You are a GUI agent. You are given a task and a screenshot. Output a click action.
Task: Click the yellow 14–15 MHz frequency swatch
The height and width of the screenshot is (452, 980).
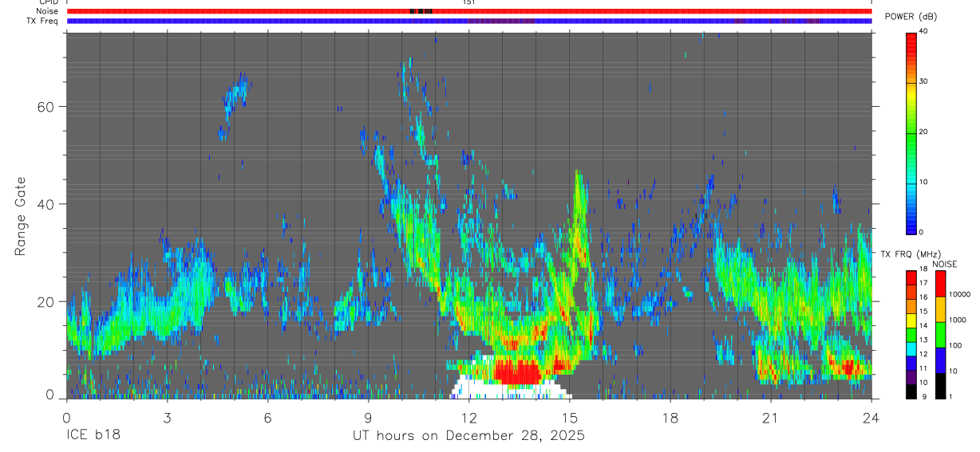tap(911, 320)
